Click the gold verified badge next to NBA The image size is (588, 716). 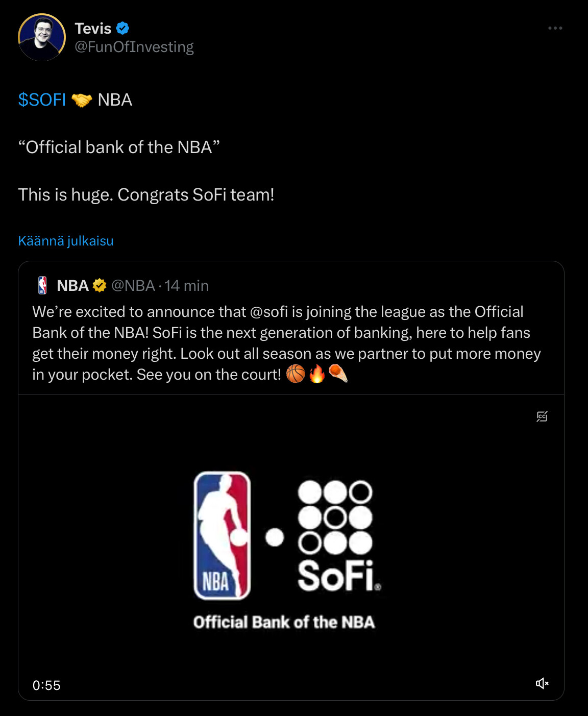(x=100, y=285)
